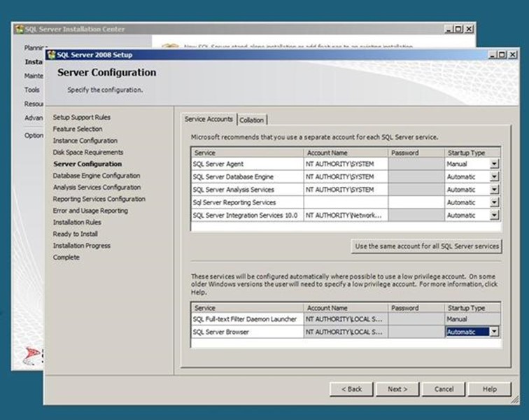529x420 pixels.
Task: Select Account Name cell for SQL Server Database Engine
Action: 346,177
